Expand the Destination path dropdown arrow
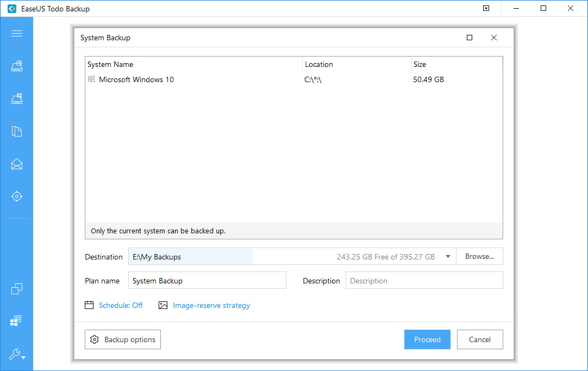588x371 pixels. tap(448, 257)
